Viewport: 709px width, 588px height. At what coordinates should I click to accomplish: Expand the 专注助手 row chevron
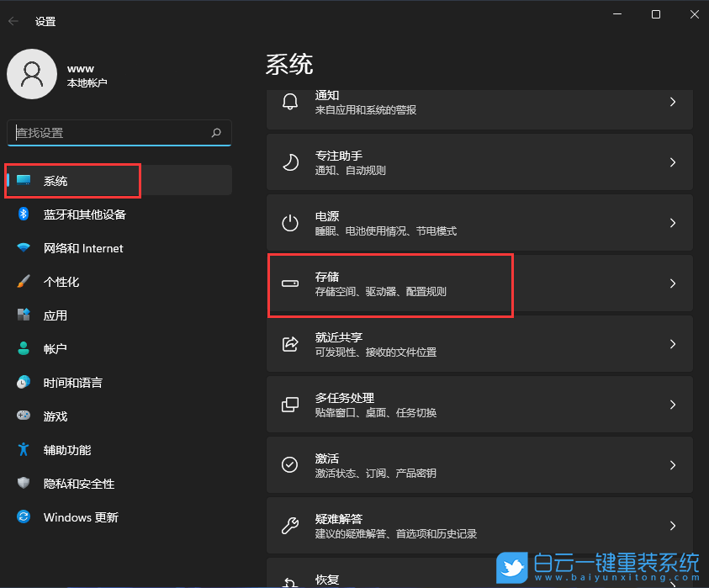click(672, 162)
